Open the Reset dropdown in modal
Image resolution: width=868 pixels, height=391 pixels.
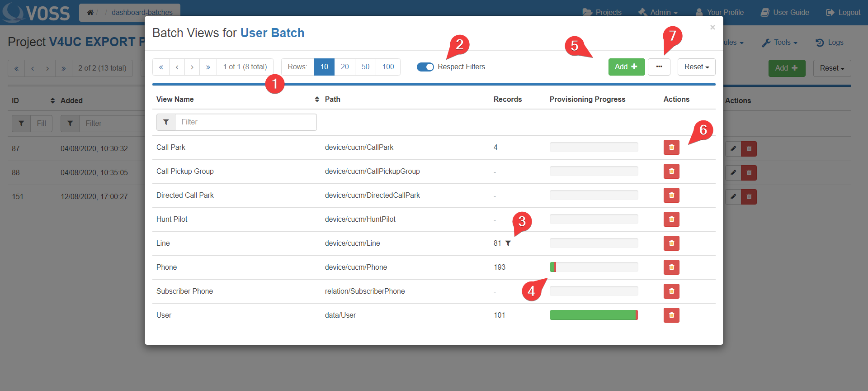click(x=697, y=67)
